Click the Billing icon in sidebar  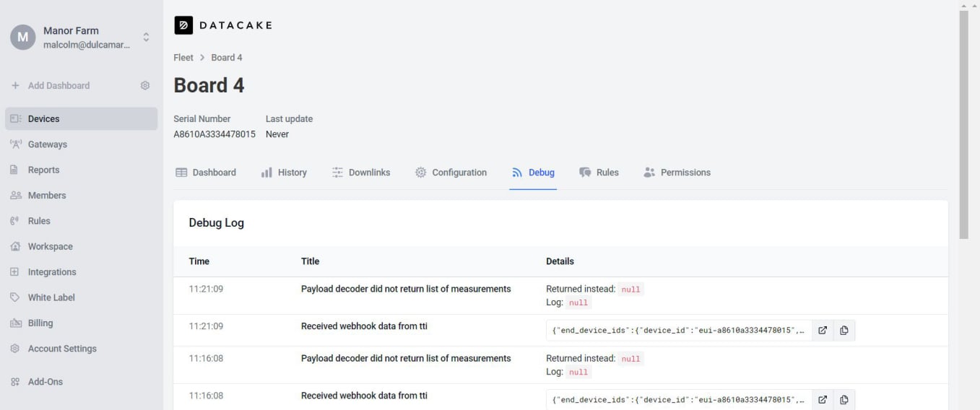(x=15, y=323)
